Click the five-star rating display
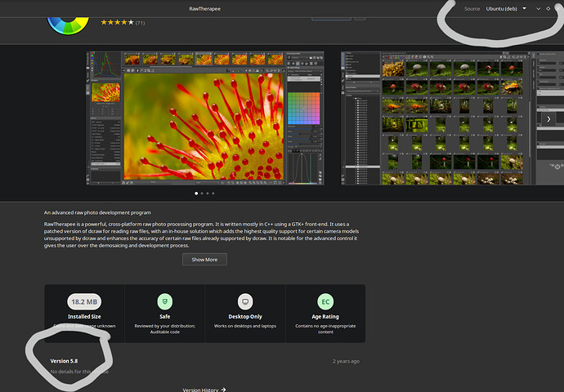 pos(116,22)
